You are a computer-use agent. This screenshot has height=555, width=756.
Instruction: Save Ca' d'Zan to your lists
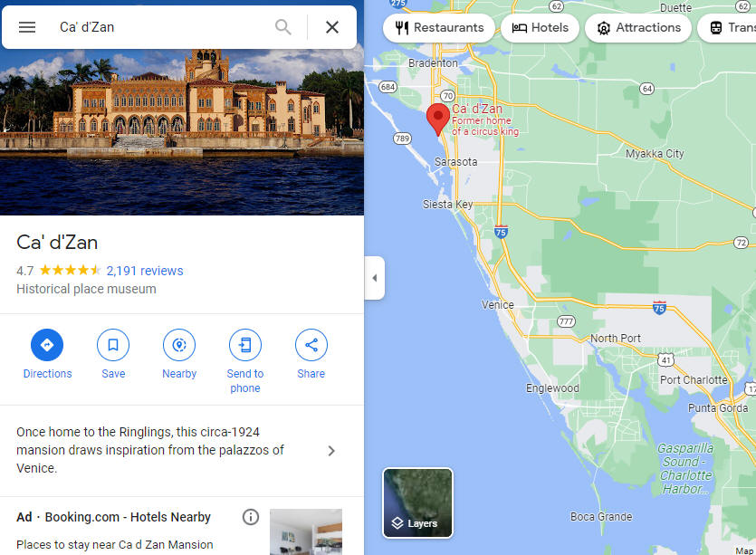click(113, 354)
